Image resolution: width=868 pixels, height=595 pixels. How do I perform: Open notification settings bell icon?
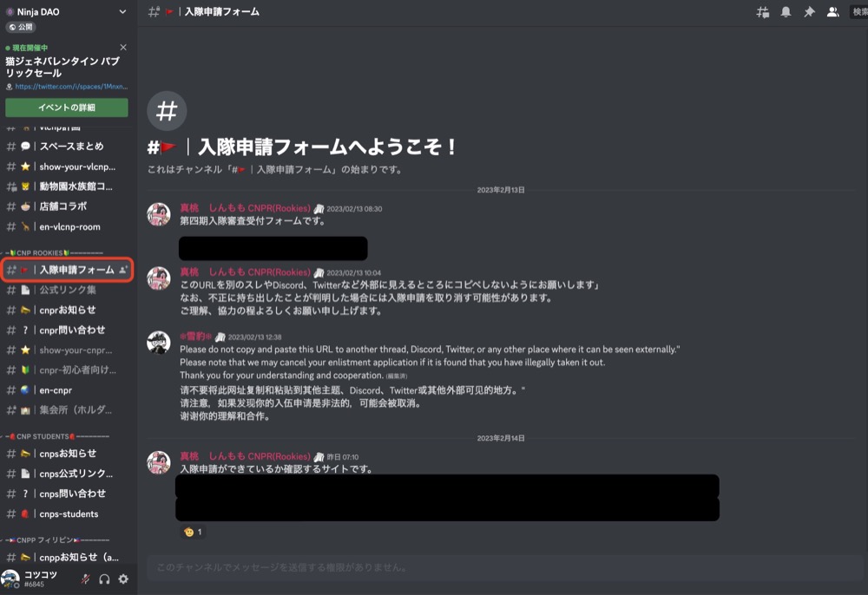[786, 11]
